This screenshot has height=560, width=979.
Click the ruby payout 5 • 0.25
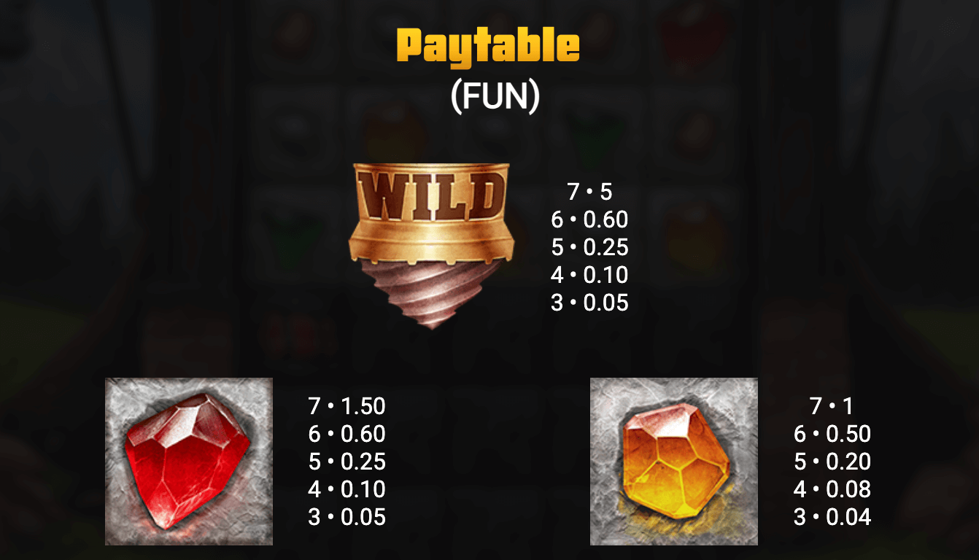(347, 462)
